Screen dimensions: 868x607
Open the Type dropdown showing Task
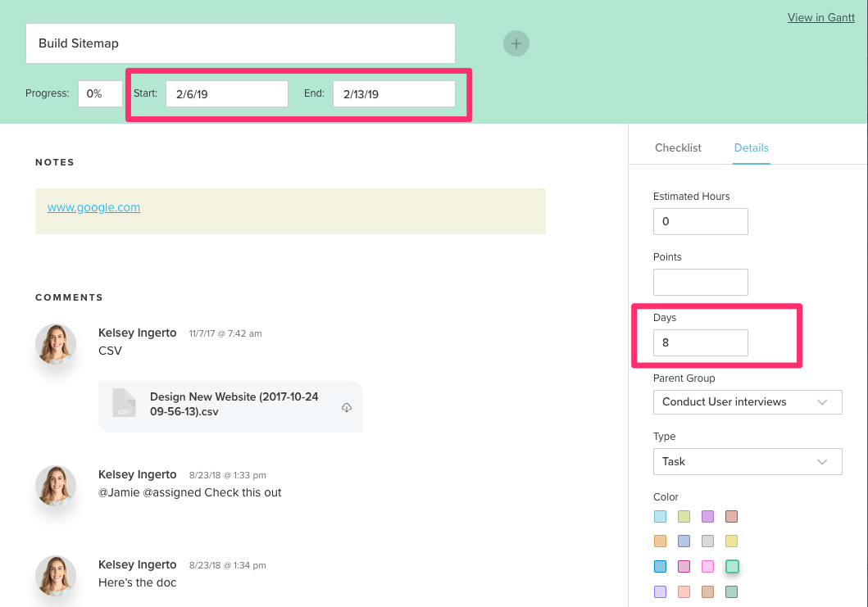pyautogui.click(x=747, y=461)
